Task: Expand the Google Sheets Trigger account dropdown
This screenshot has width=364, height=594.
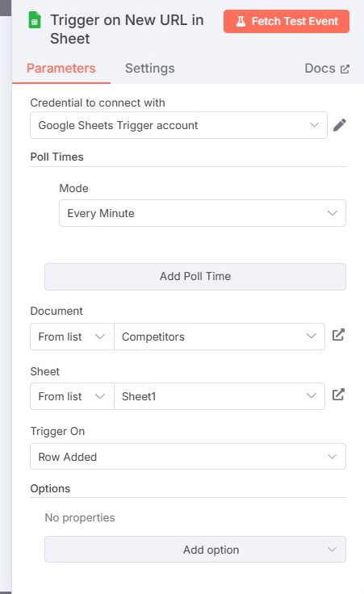Action: pos(178,125)
